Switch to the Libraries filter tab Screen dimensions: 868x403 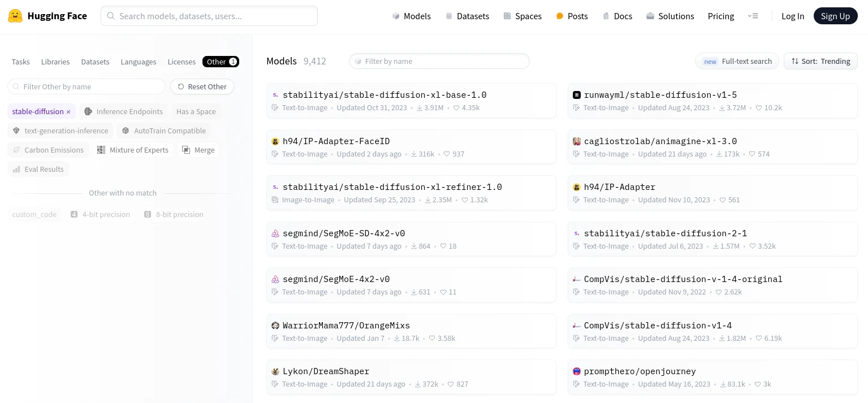55,62
